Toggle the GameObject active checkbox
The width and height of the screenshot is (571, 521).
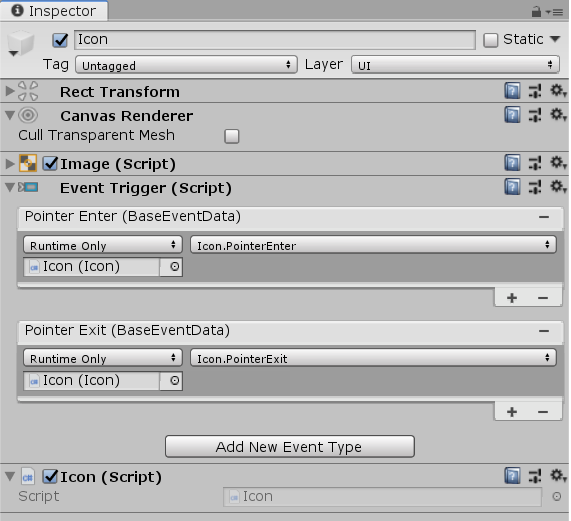pyautogui.click(x=60, y=40)
